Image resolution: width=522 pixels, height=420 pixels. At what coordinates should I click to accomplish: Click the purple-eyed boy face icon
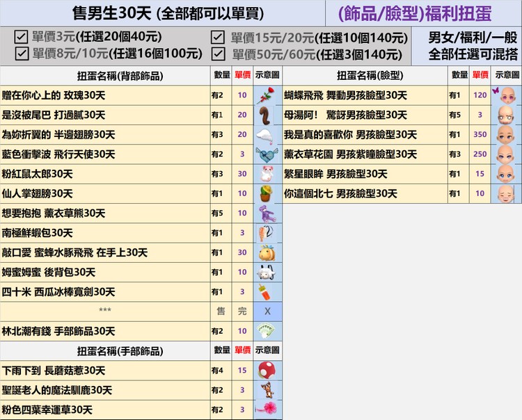[x=505, y=154]
